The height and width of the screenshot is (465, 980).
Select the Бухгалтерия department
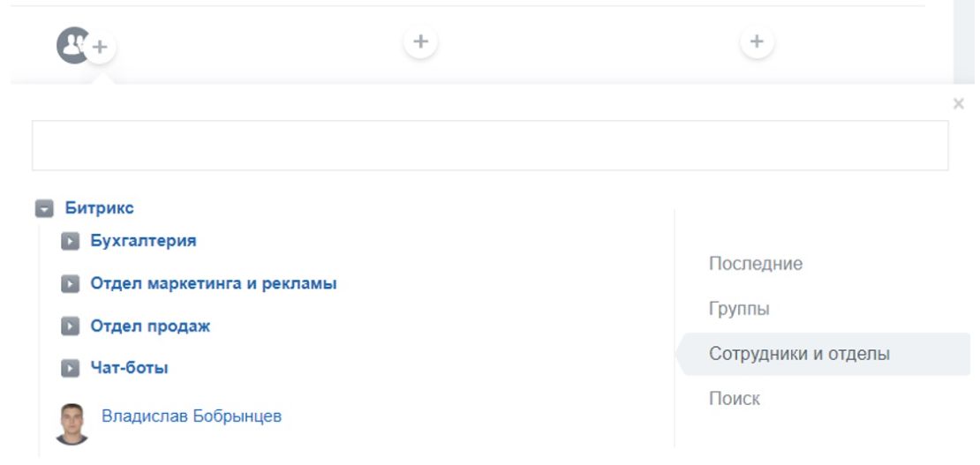pyautogui.click(x=143, y=240)
